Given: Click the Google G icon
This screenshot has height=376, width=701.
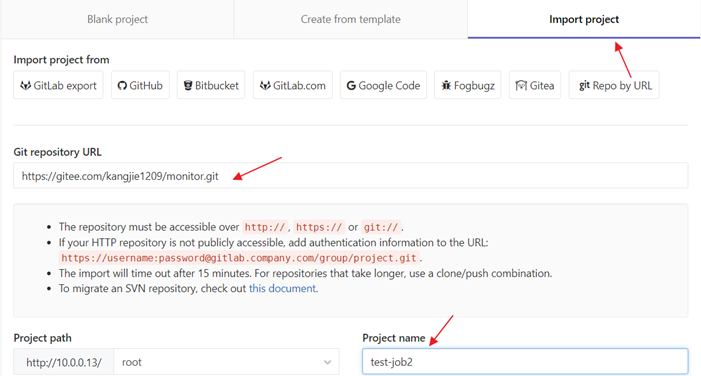Looking at the screenshot, I should click(351, 85).
